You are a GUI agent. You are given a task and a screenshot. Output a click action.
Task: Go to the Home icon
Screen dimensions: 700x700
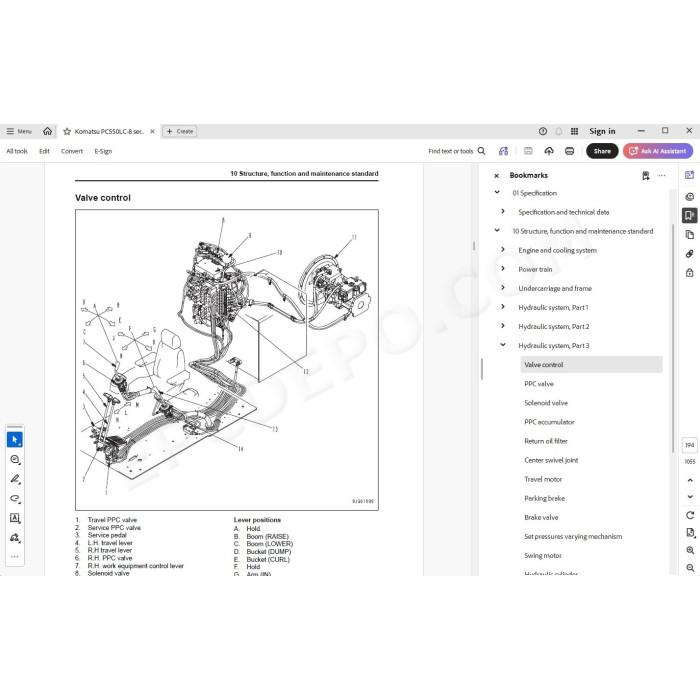[47, 131]
